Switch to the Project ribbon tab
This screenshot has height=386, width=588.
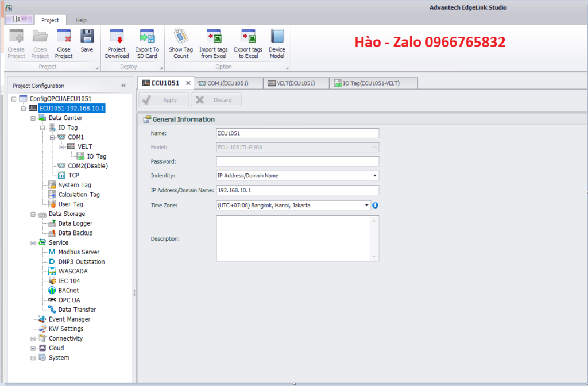(50, 20)
